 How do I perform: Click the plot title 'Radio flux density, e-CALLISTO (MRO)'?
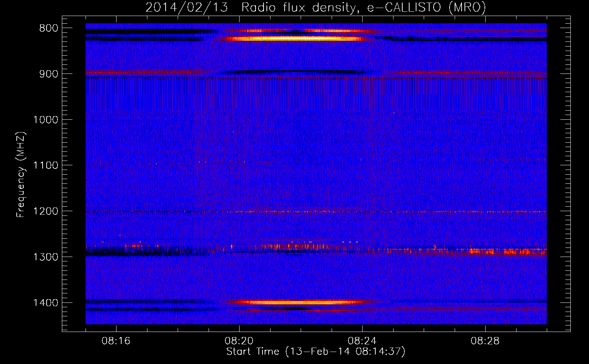tap(363, 7)
